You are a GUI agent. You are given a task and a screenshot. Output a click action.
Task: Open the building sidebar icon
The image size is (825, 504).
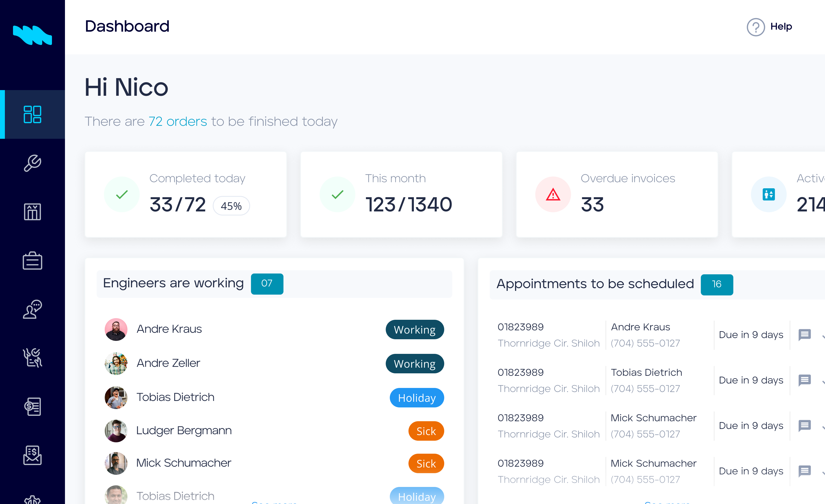[32, 212]
